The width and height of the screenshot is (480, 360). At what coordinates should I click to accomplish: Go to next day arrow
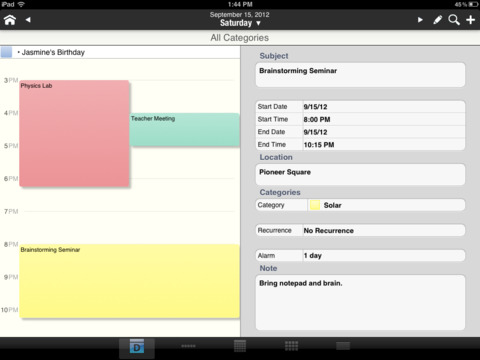point(420,20)
